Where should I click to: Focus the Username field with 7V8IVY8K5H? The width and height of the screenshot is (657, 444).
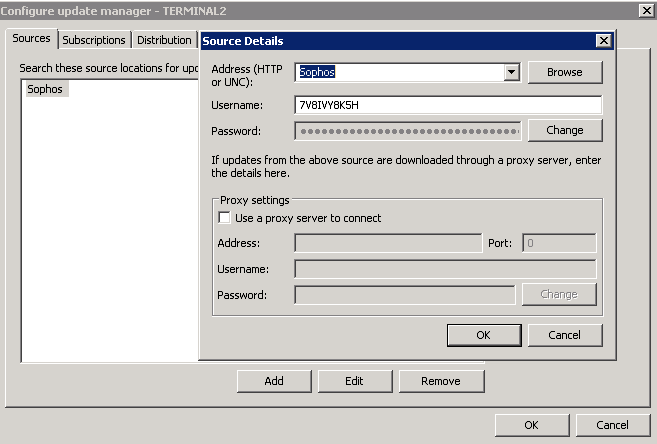tap(448, 105)
